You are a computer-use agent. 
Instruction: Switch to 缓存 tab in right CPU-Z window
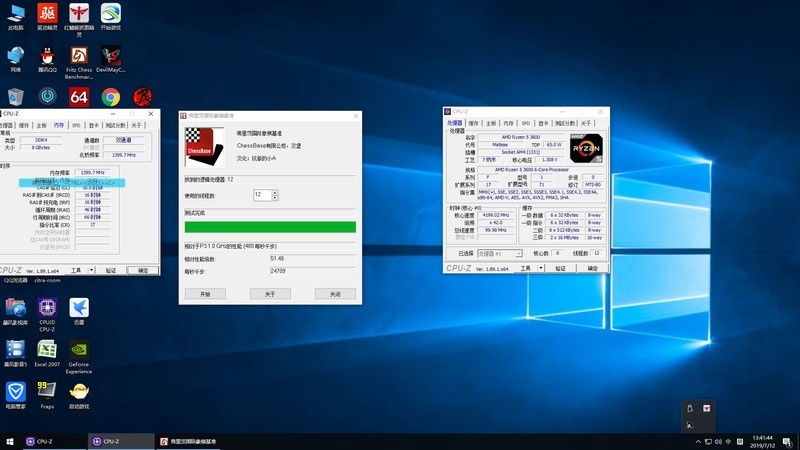coord(473,123)
